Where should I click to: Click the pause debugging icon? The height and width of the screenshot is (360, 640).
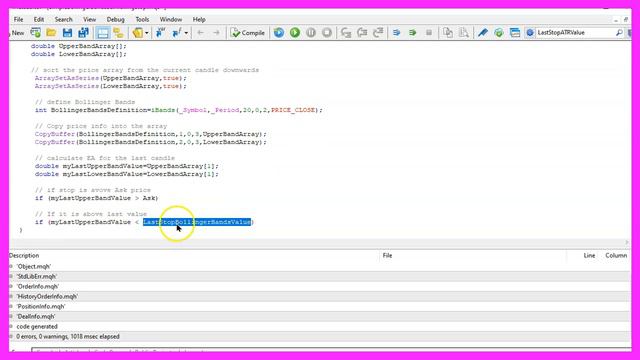pos(311,33)
